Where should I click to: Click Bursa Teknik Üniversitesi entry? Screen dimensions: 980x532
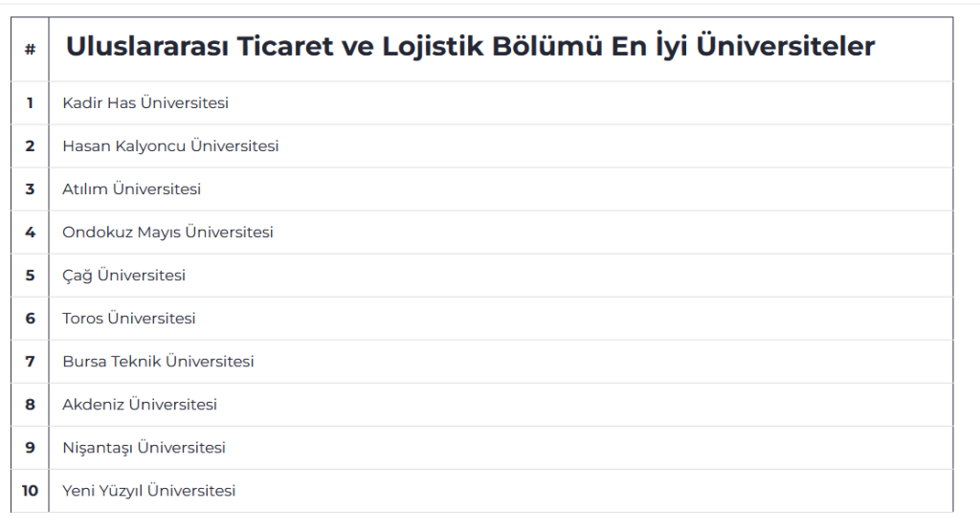(x=159, y=362)
